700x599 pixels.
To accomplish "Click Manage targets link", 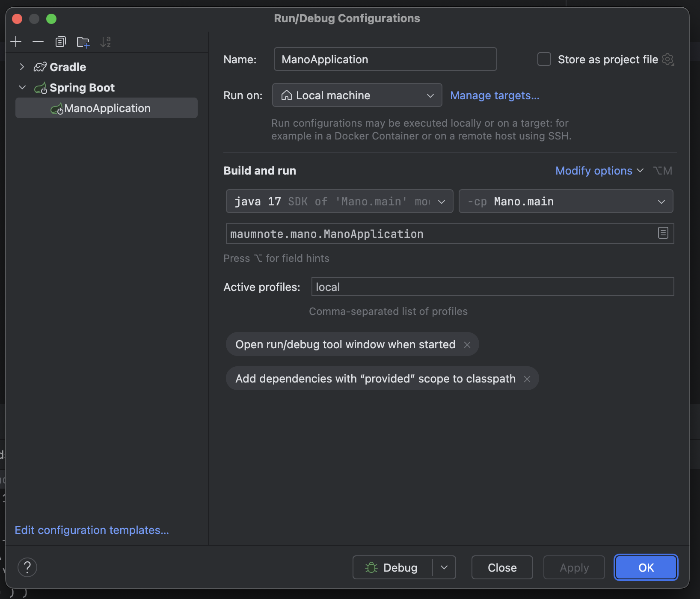I will 495,95.
